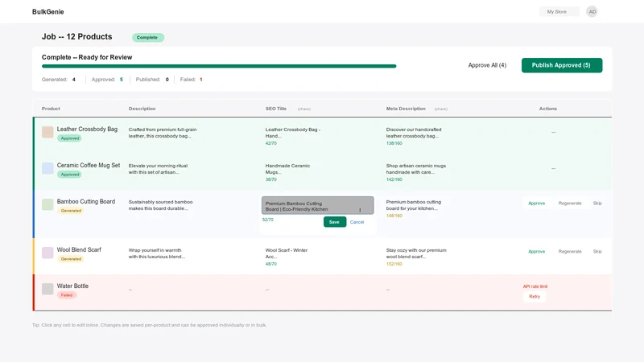Image resolution: width=644 pixels, height=362 pixels.
Task: Regenerate Wool Blend Scarf content
Action: click(x=570, y=252)
